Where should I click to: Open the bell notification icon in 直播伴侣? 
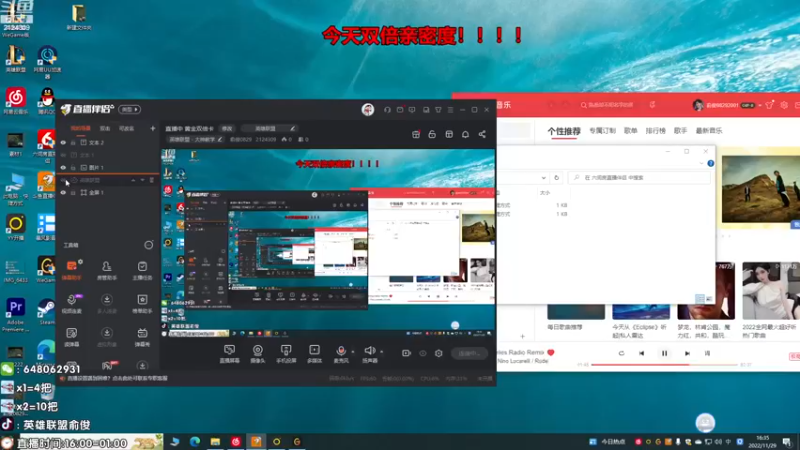pos(465,134)
